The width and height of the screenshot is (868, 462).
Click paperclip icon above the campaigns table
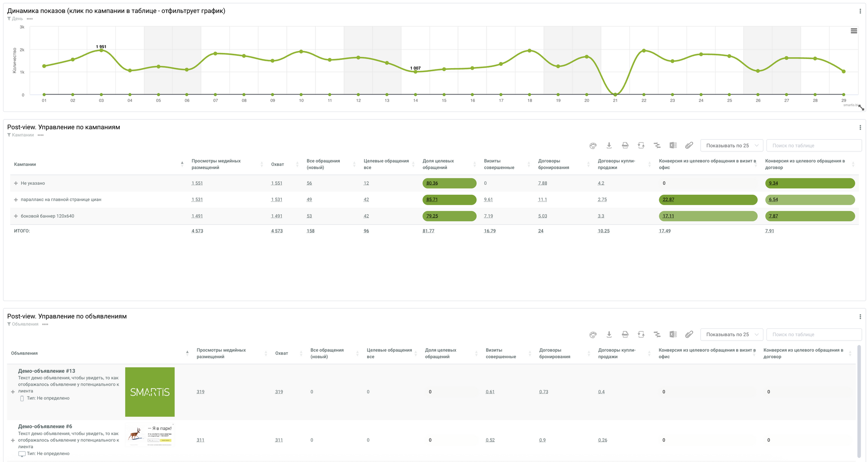click(689, 146)
